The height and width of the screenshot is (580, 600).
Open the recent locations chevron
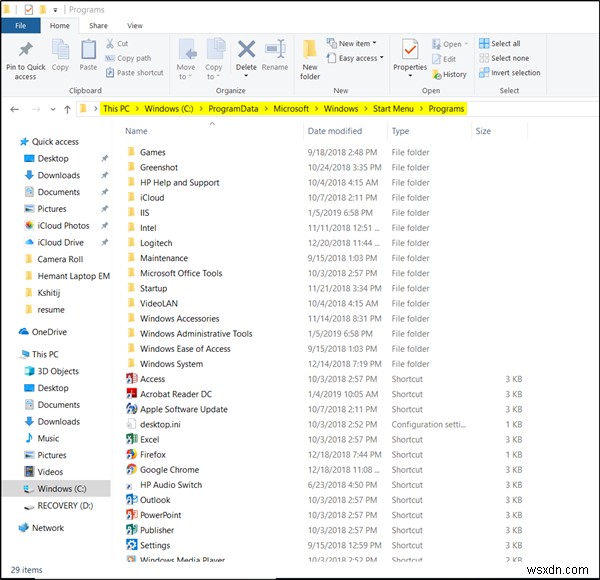53,110
